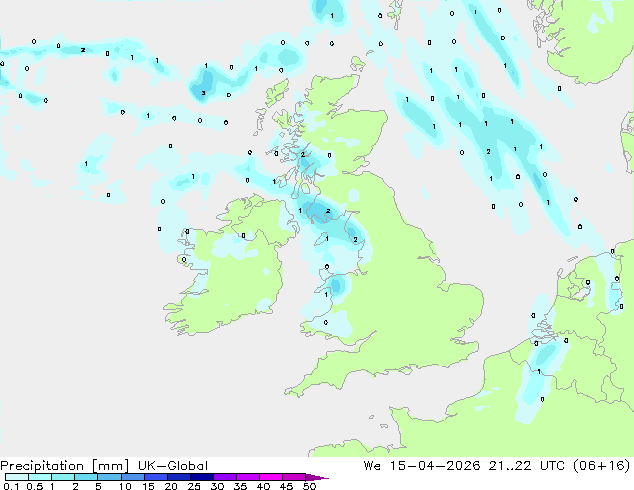The height and width of the screenshot is (490, 634).
Task: Click the '35' legend label
Action: click(240, 486)
